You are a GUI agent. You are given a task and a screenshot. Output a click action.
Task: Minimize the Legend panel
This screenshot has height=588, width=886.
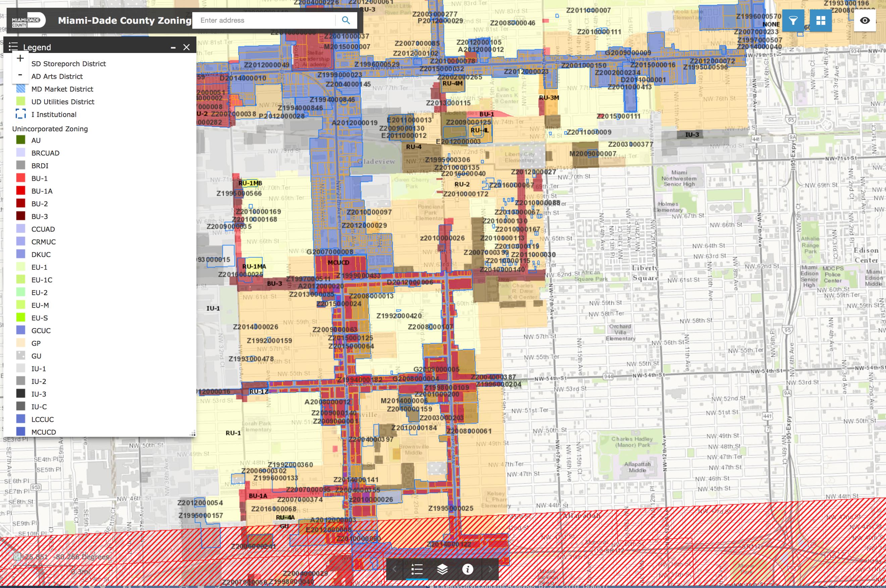coord(173,47)
